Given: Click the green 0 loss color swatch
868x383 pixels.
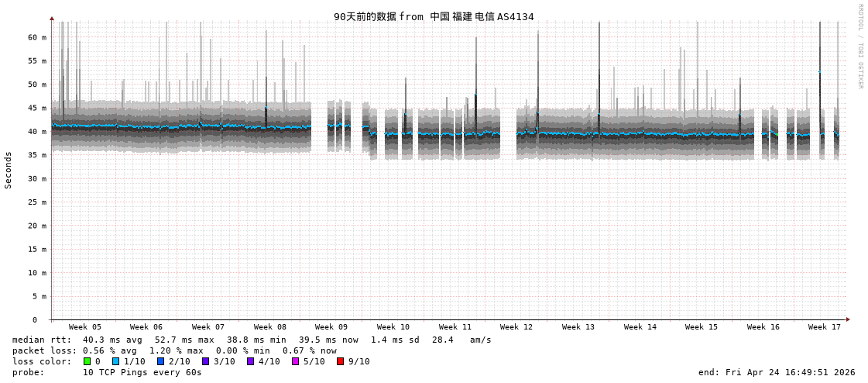Looking at the screenshot, I should (87, 361).
